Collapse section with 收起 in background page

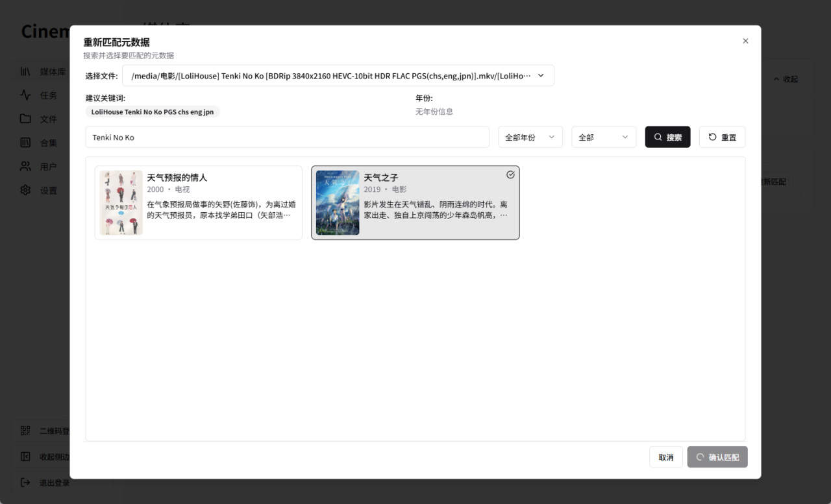785,79
